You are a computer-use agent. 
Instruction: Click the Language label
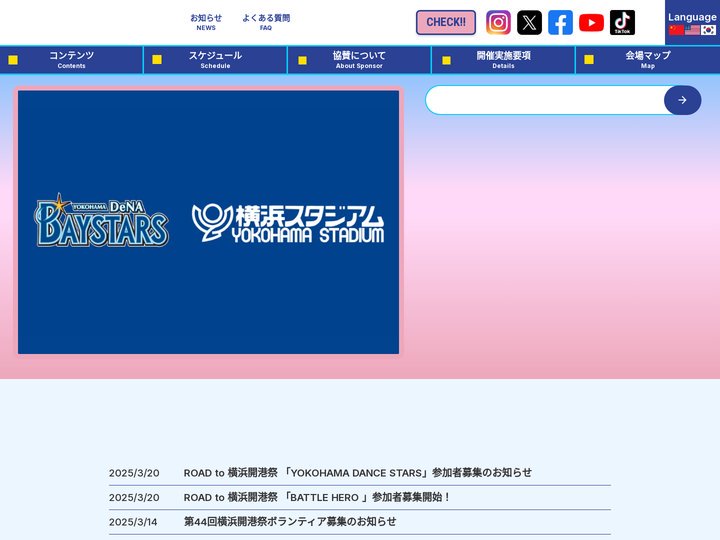pos(692,17)
